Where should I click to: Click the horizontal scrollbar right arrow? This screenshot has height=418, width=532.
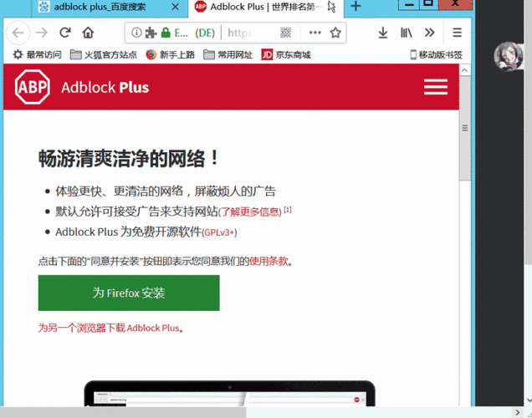518,413
